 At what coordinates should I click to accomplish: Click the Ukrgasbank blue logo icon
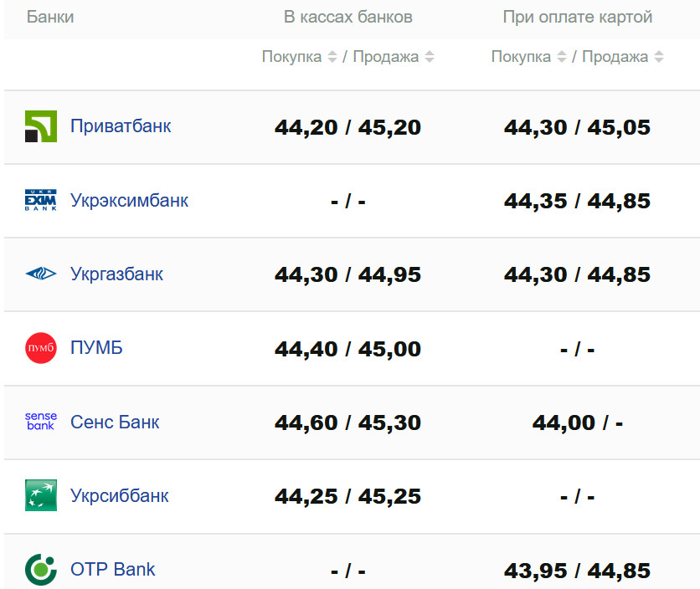coord(41,274)
